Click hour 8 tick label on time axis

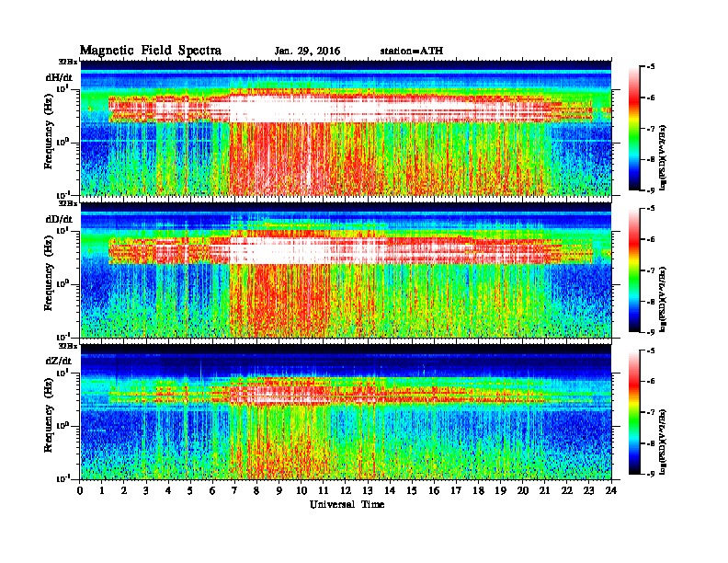[256, 490]
